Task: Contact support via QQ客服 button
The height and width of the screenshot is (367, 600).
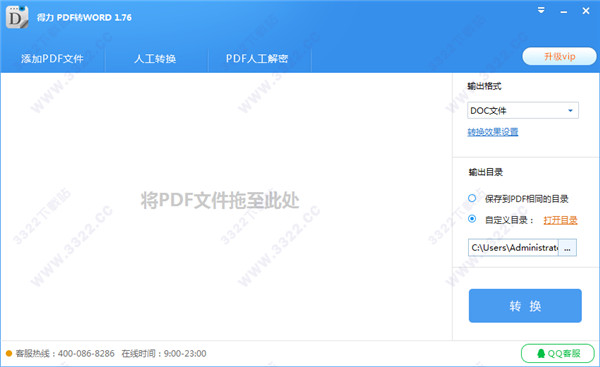Action: [x=558, y=353]
